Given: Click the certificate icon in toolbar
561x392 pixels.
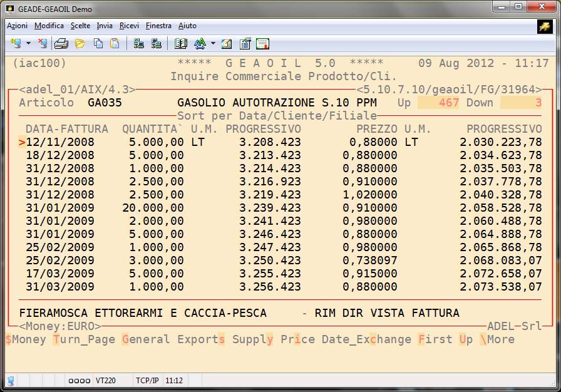Looking at the screenshot, I should (x=262, y=43).
